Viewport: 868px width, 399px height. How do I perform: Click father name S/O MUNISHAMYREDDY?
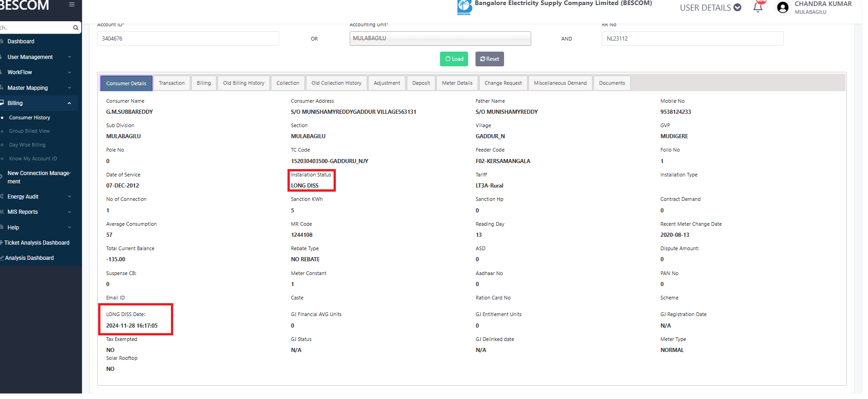point(506,112)
